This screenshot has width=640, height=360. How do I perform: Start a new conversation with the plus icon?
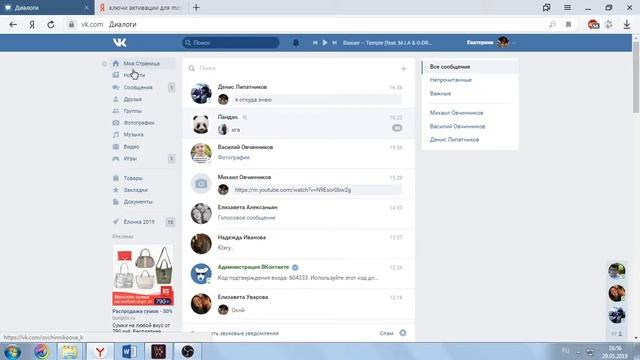point(403,69)
